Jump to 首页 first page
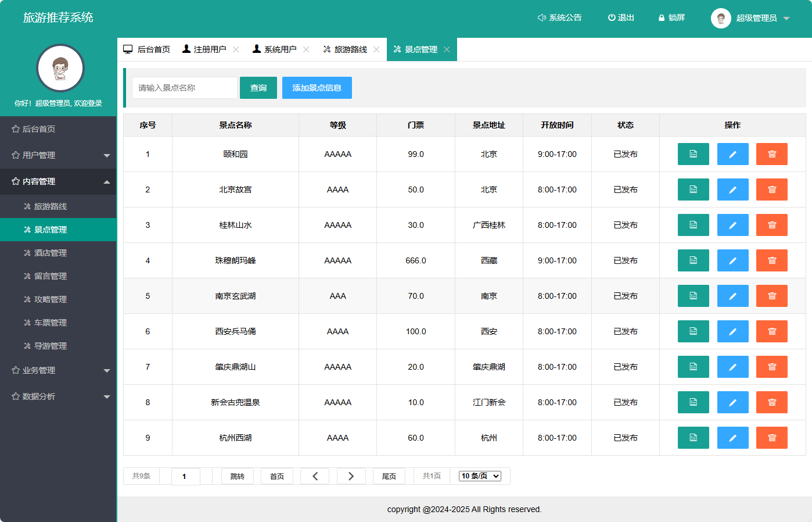 tap(277, 476)
